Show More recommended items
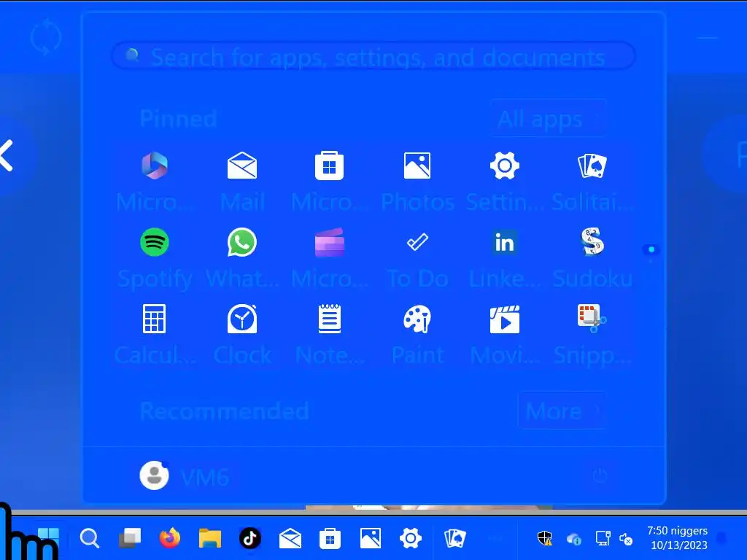 (x=562, y=411)
